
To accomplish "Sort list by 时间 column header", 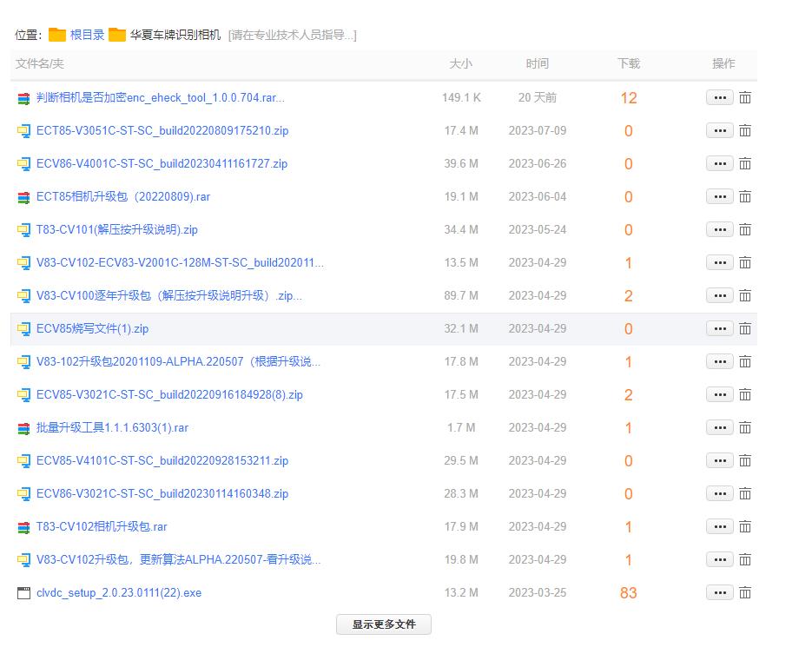I will point(537,63).
